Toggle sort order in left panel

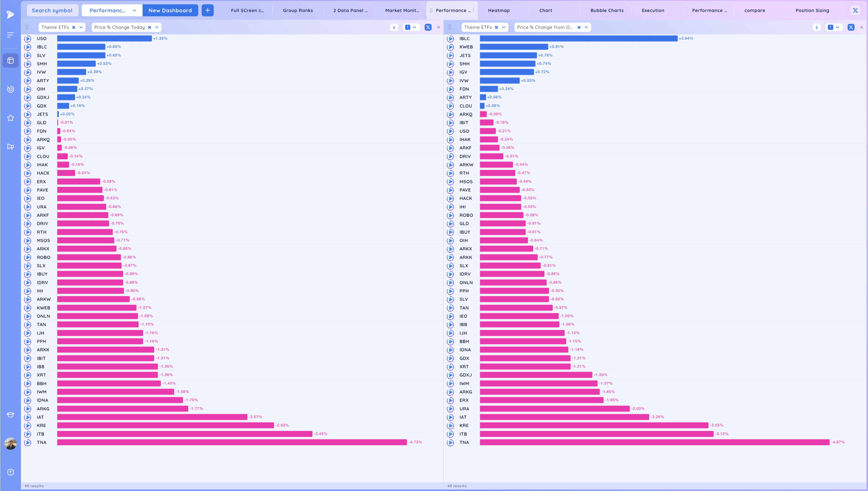coord(394,27)
